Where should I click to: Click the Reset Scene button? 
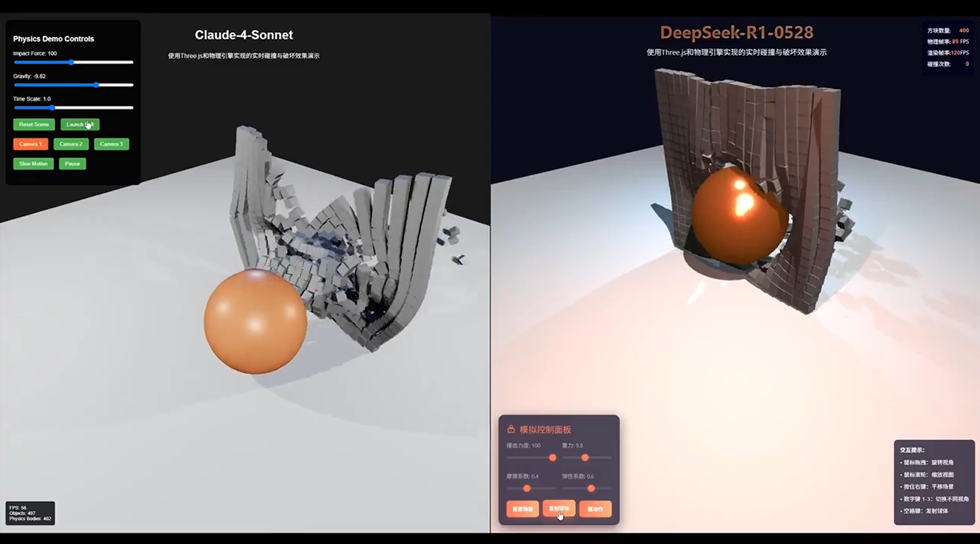(34, 124)
